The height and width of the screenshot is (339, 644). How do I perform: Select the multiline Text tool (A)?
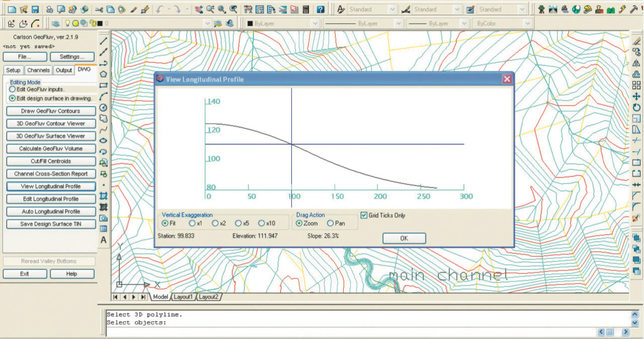click(x=103, y=240)
